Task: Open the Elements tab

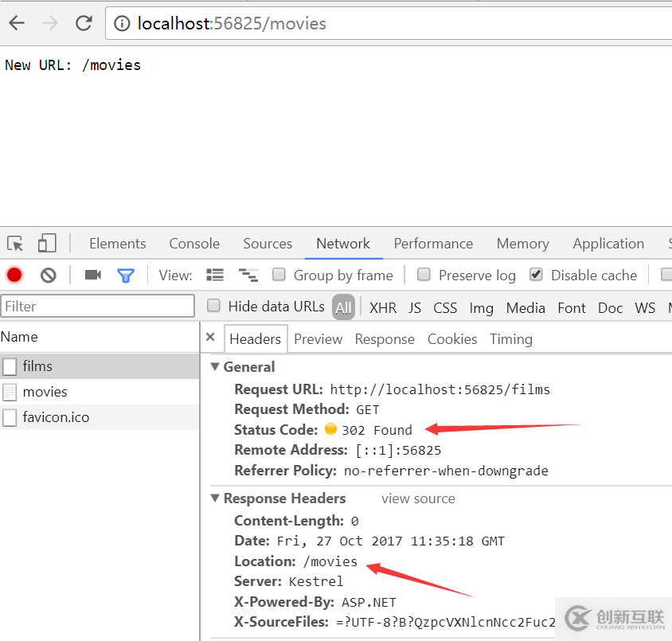Action: pyautogui.click(x=117, y=244)
